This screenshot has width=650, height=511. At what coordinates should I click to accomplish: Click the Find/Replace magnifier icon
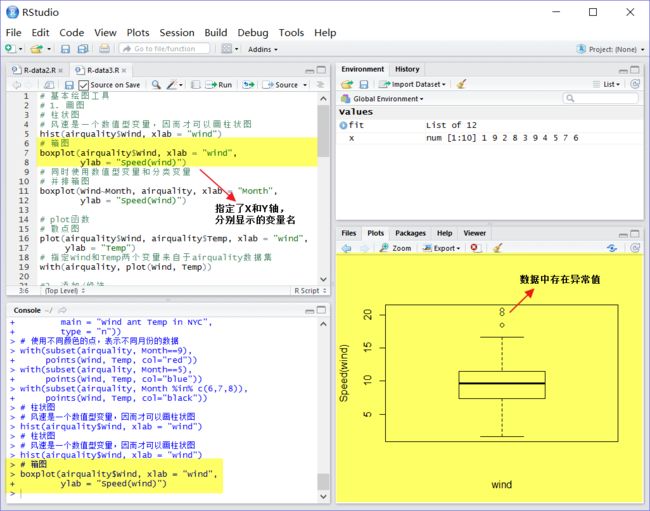click(x=156, y=85)
